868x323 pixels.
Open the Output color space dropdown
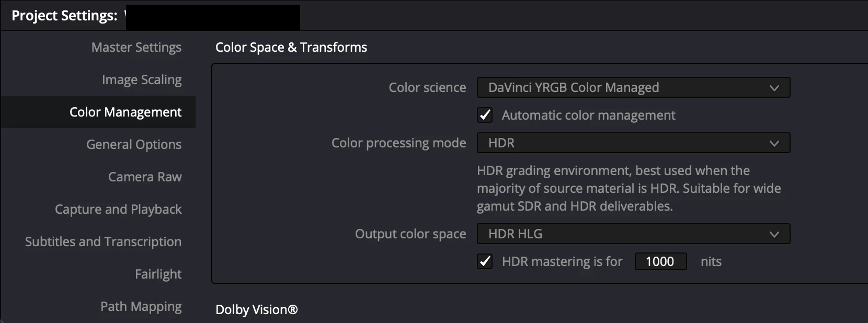click(633, 234)
